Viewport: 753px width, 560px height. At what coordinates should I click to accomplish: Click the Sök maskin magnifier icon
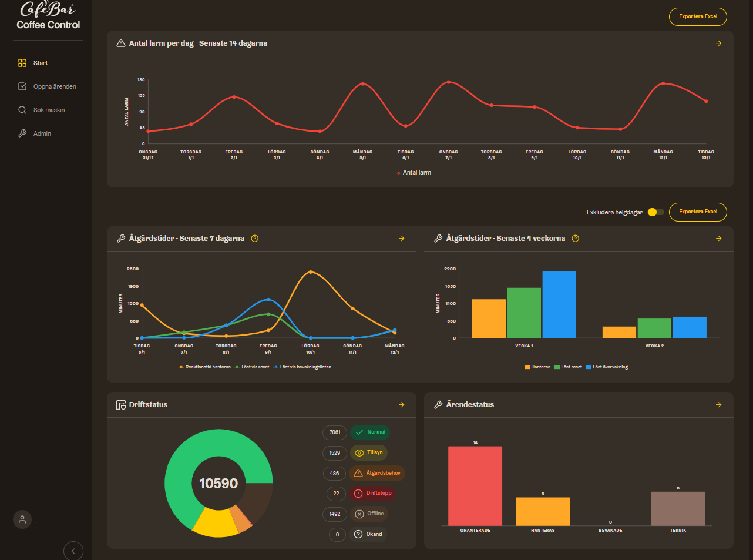pos(22,110)
